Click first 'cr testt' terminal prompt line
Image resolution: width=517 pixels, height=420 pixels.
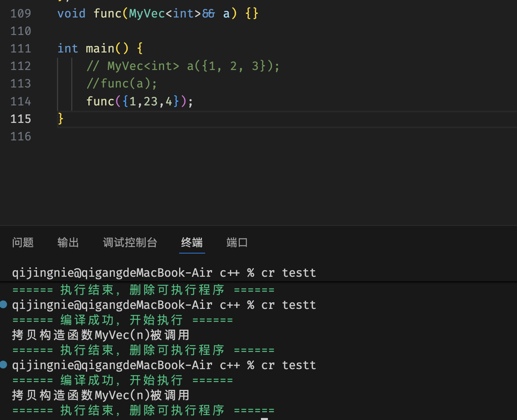[x=164, y=273]
